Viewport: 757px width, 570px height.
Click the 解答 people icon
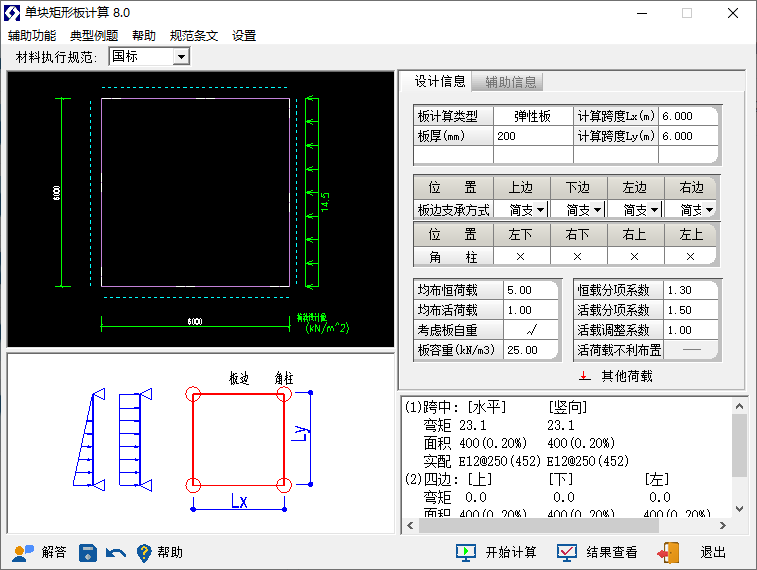(x=23, y=553)
